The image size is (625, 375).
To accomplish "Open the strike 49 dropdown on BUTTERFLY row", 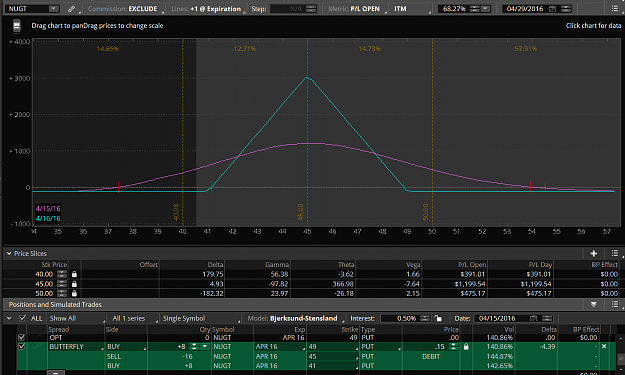I will (333, 347).
